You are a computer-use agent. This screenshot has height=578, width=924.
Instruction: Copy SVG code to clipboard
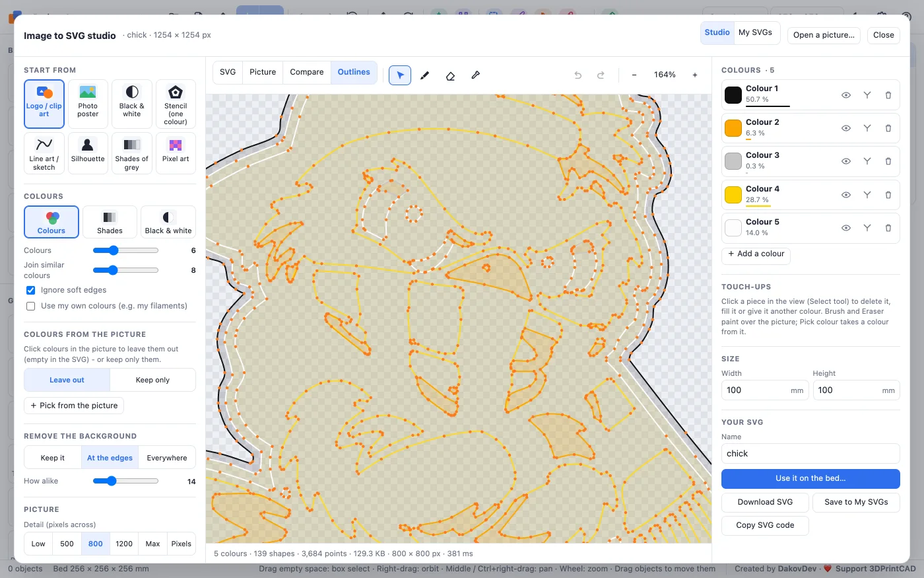tap(765, 525)
